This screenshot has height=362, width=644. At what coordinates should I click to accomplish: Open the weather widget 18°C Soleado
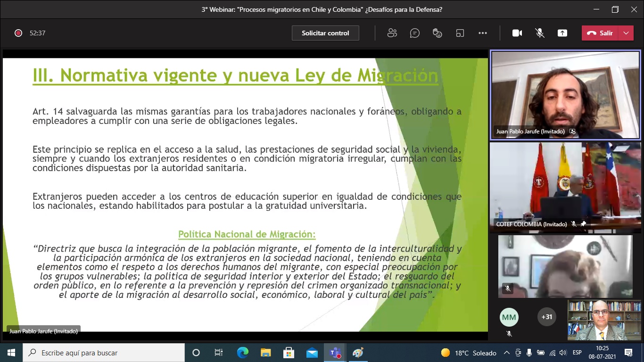pos(468,353)
